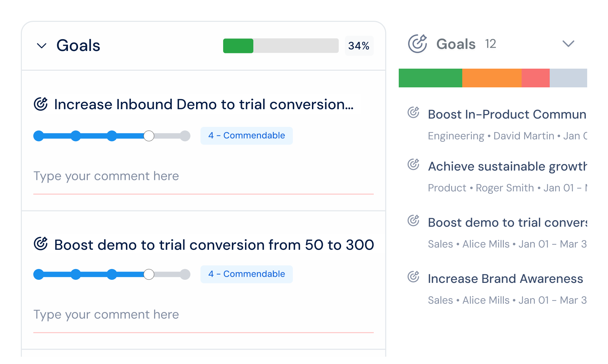
Task: Set Boost demo rating to first dot
Action: pos(39,274)
